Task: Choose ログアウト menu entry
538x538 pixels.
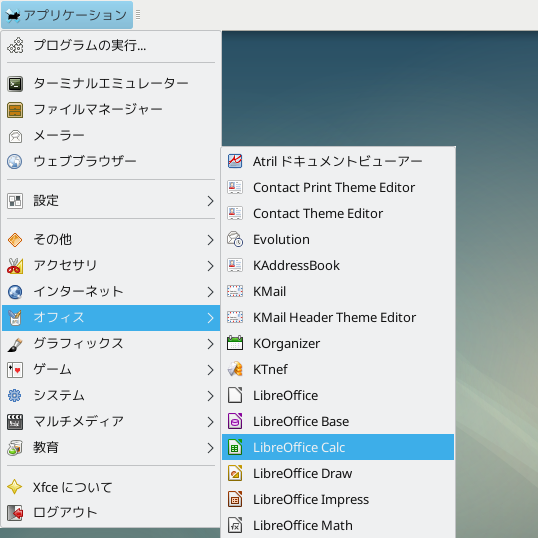Action: coord(111,513)
